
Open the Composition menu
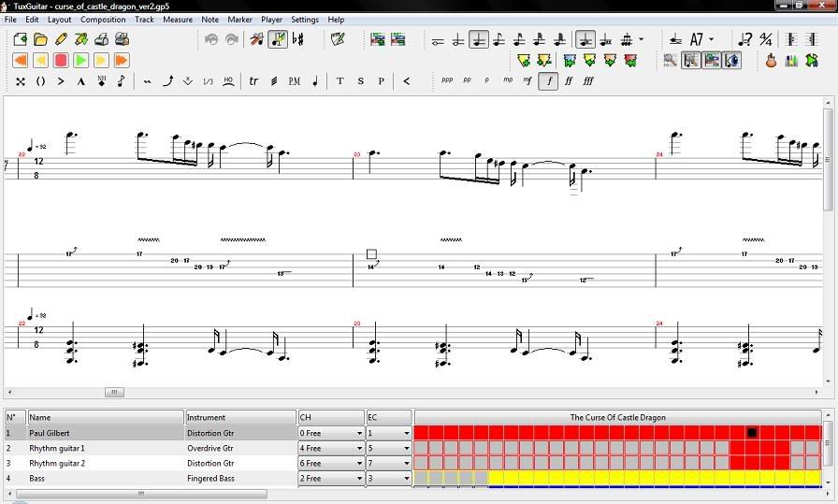tap(103, 20)
